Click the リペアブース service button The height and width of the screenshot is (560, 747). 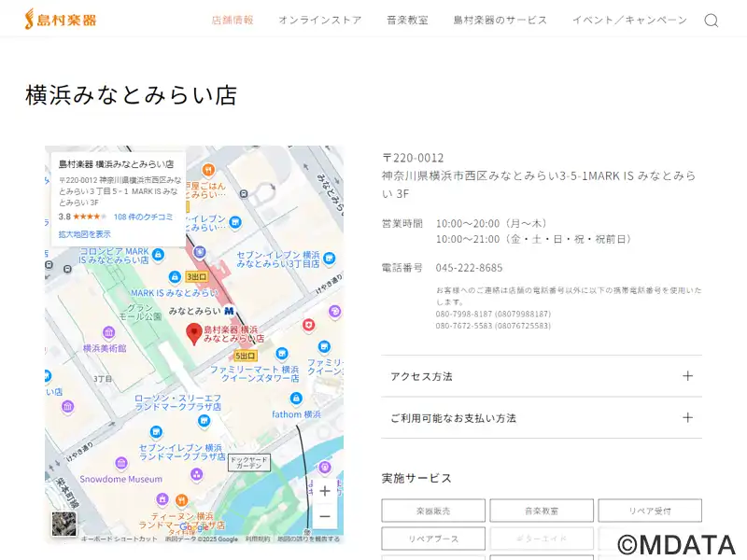433,539
